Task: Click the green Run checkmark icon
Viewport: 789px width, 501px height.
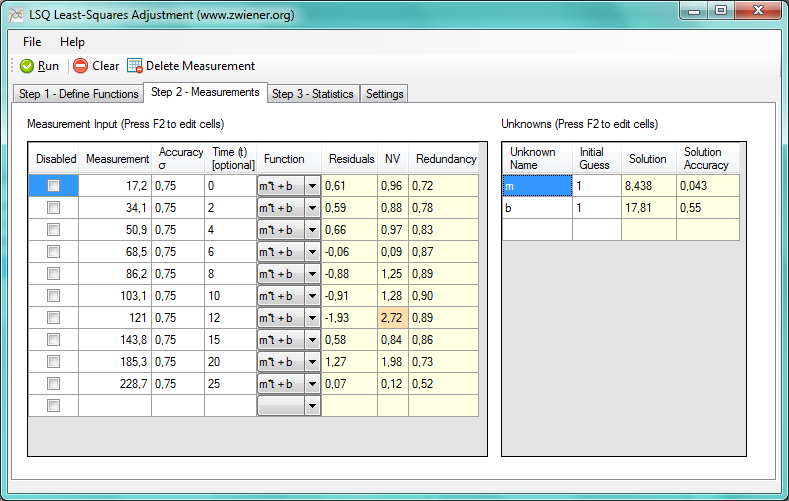Action: coord(27,66)
